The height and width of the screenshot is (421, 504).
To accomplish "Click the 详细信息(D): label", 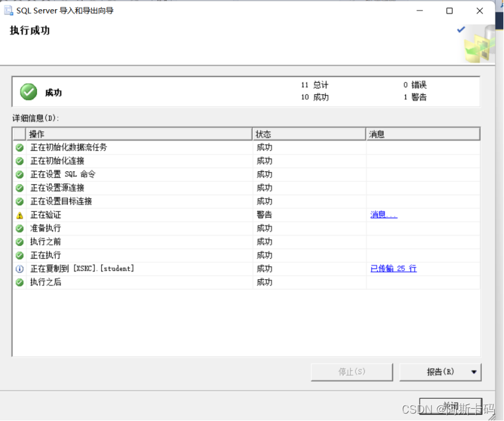I will [36, 118].
